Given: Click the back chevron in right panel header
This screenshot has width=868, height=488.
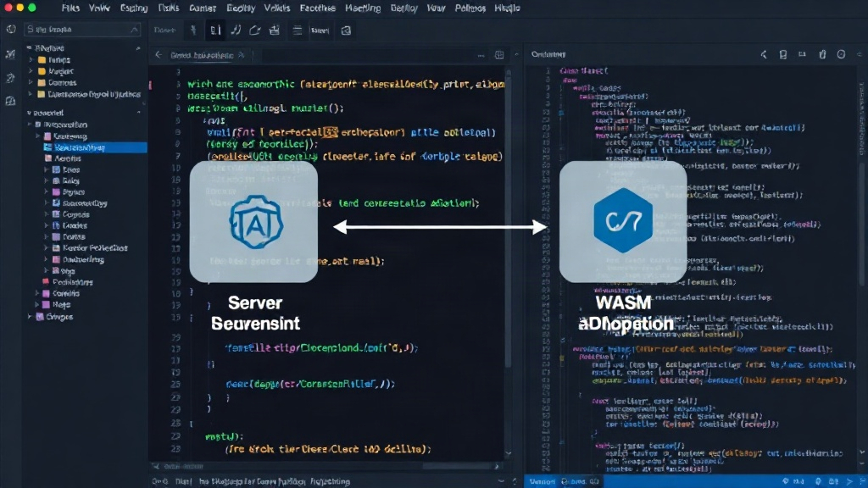Looking at the screenshot, I should pos(764,54).
